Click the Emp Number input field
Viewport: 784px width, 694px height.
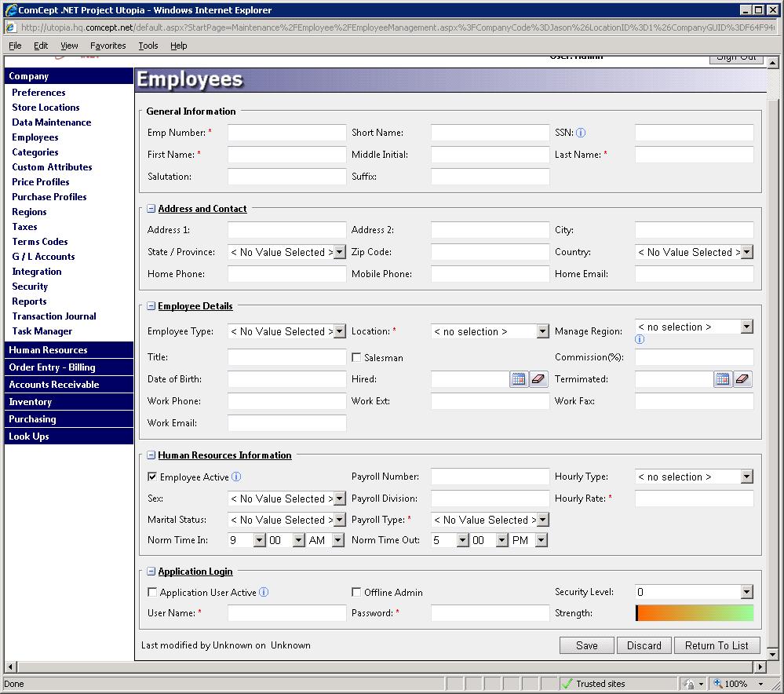coord(286,133)
